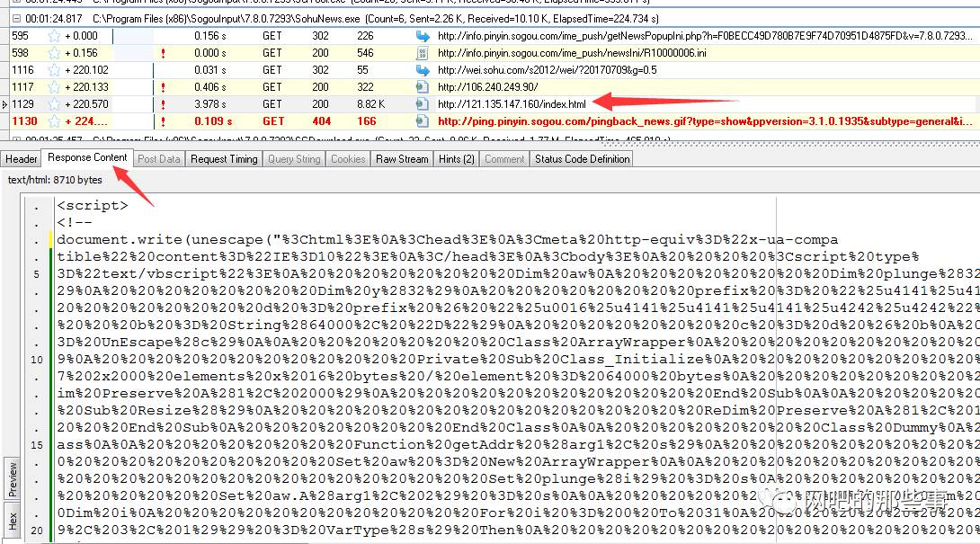Open the Request Timing tab
980x544 pixels.
click(224, 159)
